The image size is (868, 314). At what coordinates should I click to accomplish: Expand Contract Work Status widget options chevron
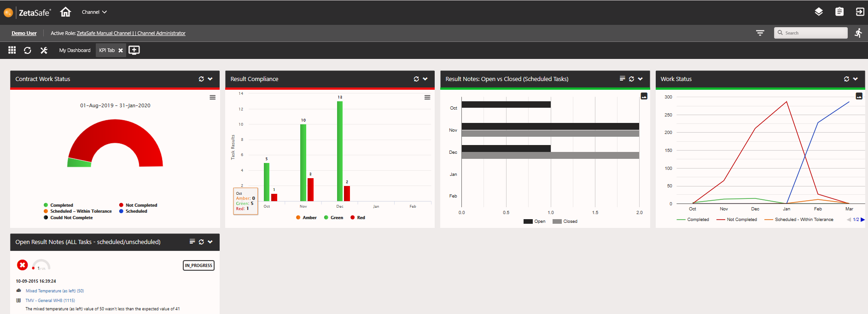click(x=210, y=79)
